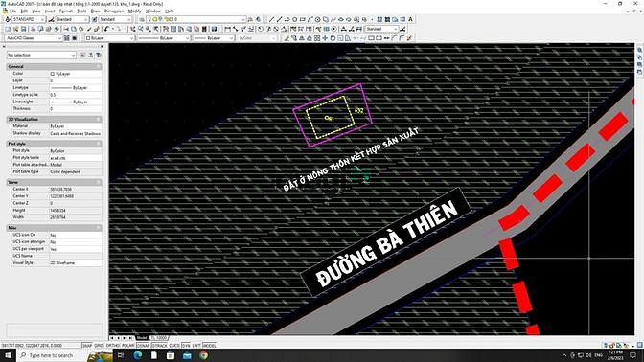The image size is (644, 362).
Task: Toggle OSNAP in status bar
Action: pyautogui.click(x=144, y=346)
